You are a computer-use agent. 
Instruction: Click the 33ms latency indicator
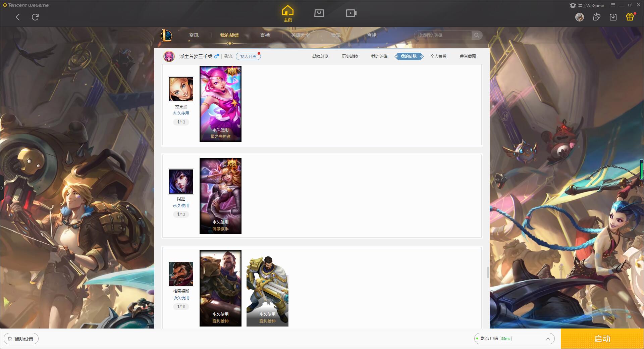[x=505, y=339]
